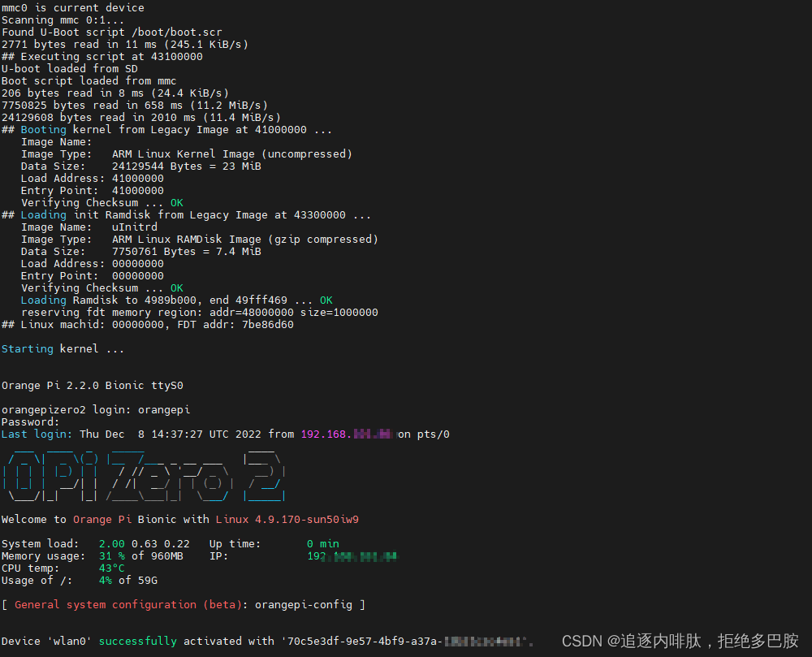Click '206 bytes read in 8 ms' line
Image resolution: width=812 pixels, height=657 pixels.
[x=115, y=93]
